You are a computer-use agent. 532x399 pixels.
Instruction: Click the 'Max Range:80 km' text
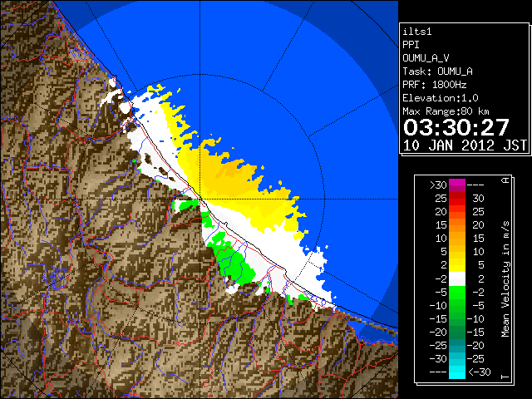click(446, 111)
